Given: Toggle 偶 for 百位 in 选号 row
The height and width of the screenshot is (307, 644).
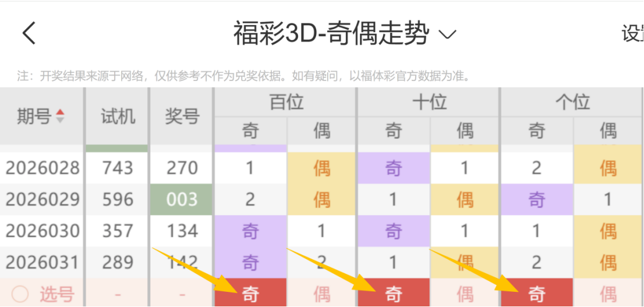Looking at the screenshot, I should 321,294.
